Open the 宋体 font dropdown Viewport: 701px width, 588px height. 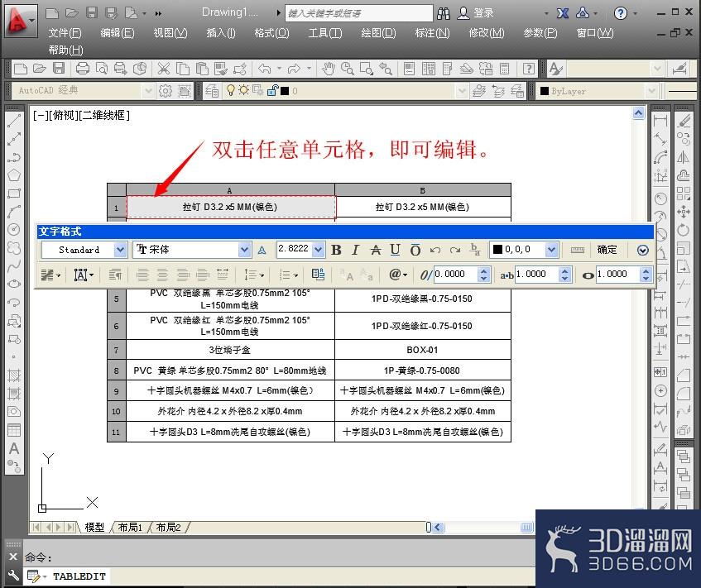(x=244, y=250)
